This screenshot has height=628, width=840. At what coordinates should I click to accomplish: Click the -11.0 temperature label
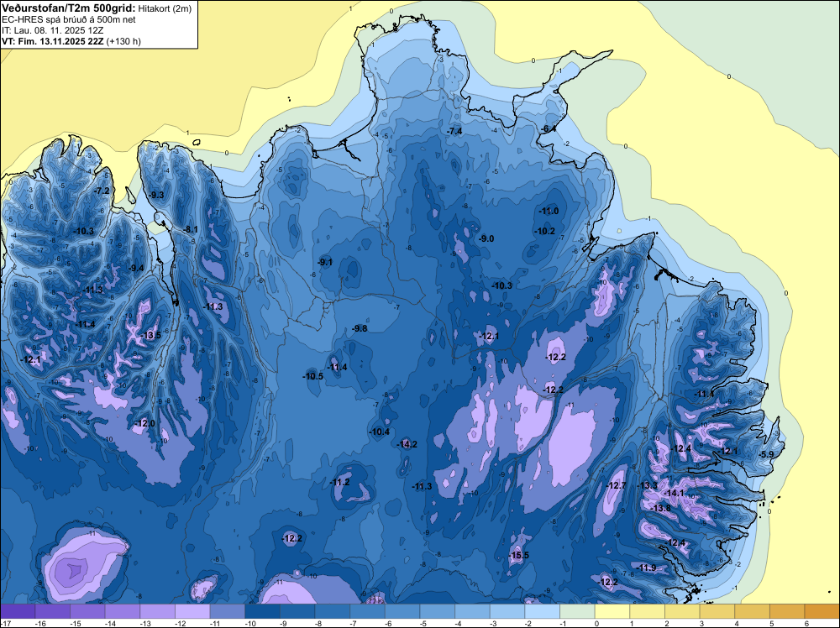coord(549,212)
